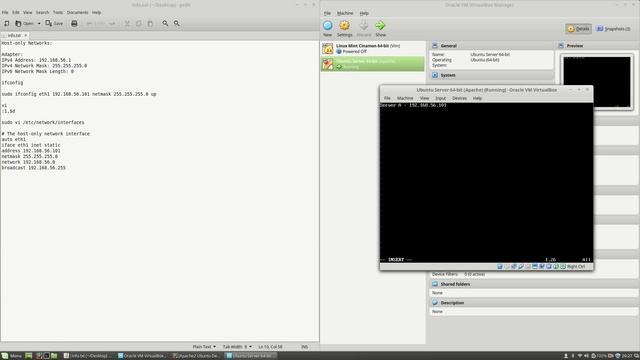Open the VM window Devices menu
Viewport: 640px width, 360px height.
459,98
